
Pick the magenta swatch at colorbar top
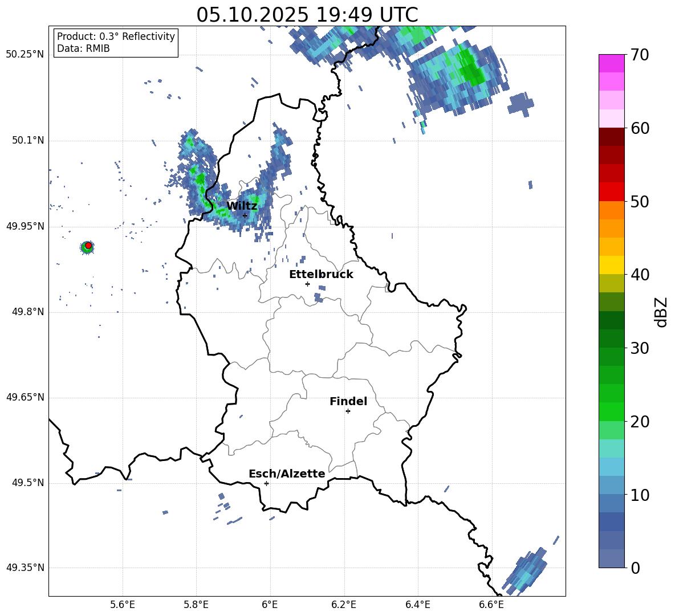point(611,63)
